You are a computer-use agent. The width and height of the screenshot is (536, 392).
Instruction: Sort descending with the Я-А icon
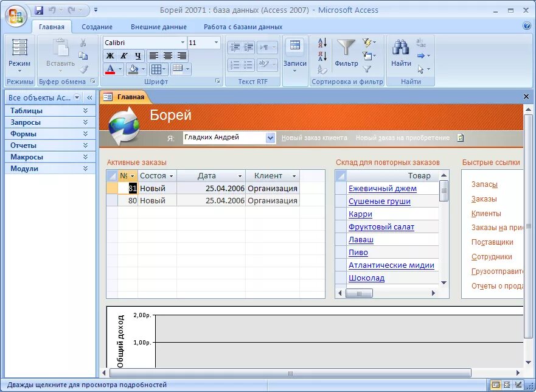click(322, 56)
